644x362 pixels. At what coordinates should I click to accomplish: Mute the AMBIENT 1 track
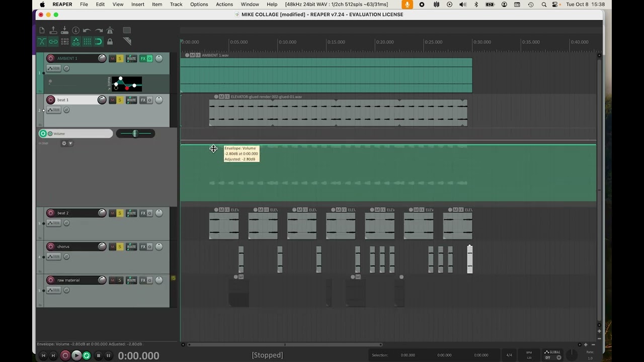(x=113, y=58)
